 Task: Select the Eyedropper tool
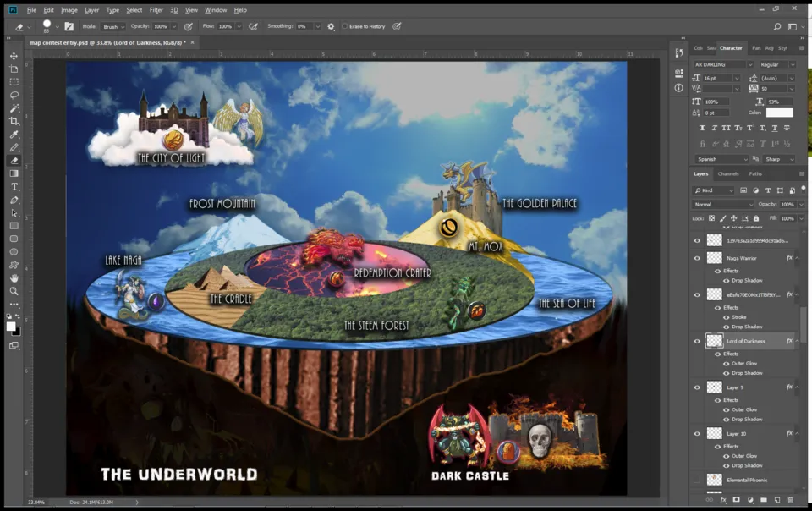pos(14,135)
